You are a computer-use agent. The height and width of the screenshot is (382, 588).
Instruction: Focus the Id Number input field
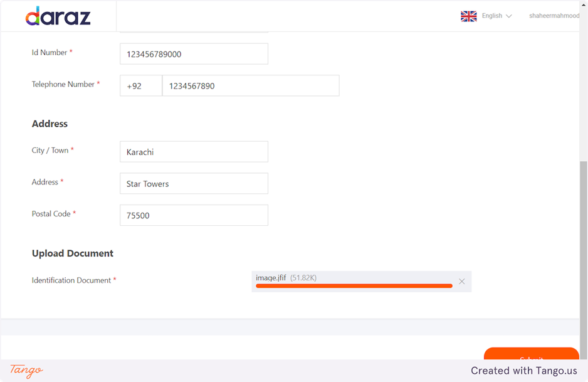(x=194, y=54)
